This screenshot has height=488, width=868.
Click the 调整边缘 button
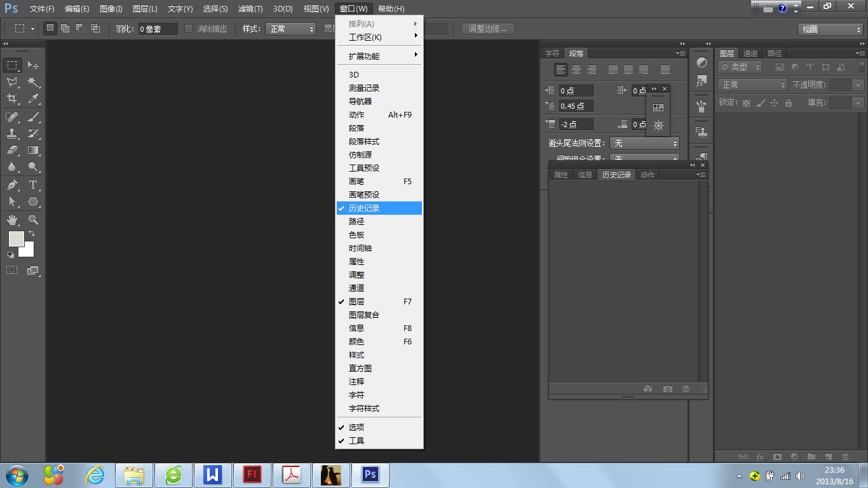click(x=487, y=28)
